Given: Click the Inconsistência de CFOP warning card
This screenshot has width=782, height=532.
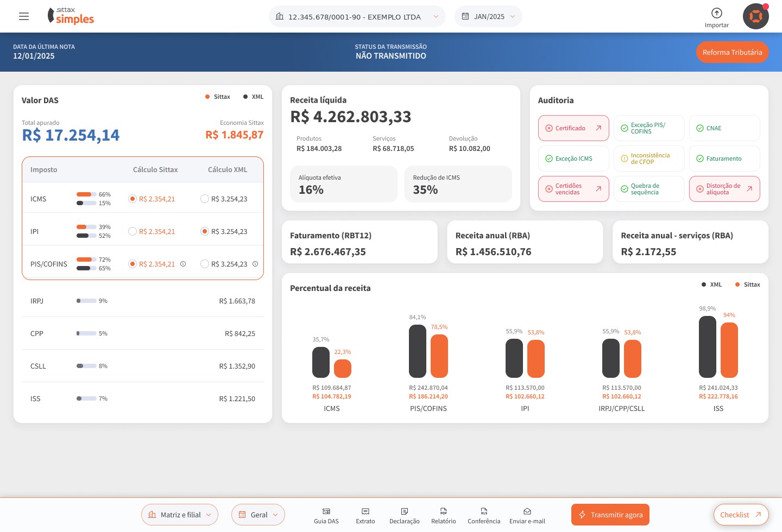Looking at the screenshot, I should pyautogui.click(x=649, y=159).
